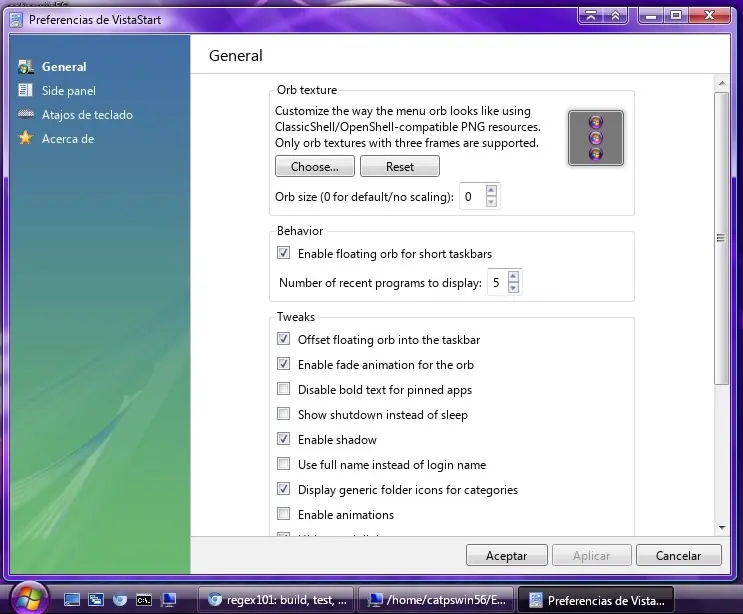Click the VistaStart window icon in titlebar
743x614 pixels.
point(16,20)
